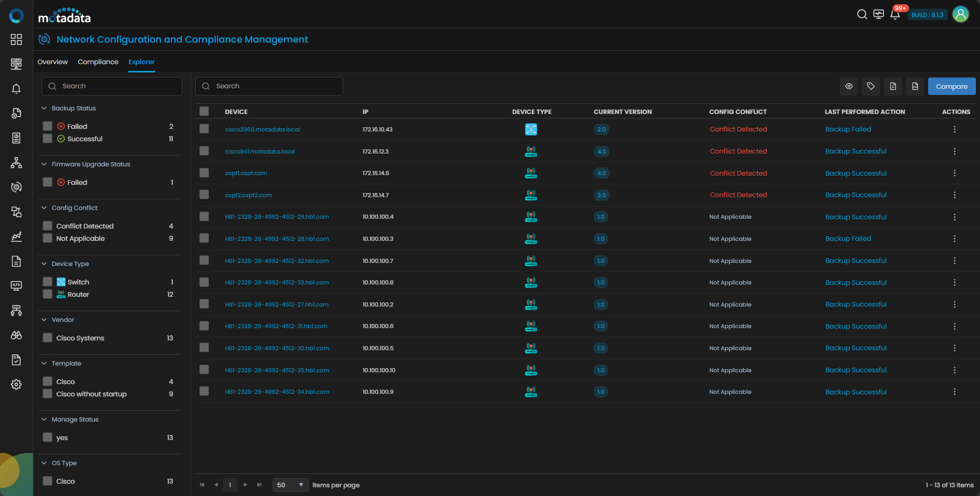This screenshot has width=980, height=496.
Task: Click the tag icon in toolbar
Action: [871, 86]
